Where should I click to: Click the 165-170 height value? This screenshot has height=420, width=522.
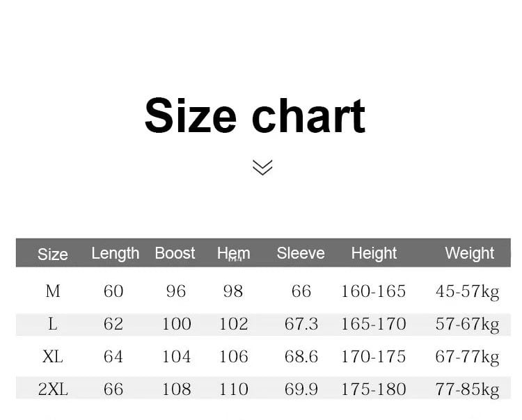374,324
